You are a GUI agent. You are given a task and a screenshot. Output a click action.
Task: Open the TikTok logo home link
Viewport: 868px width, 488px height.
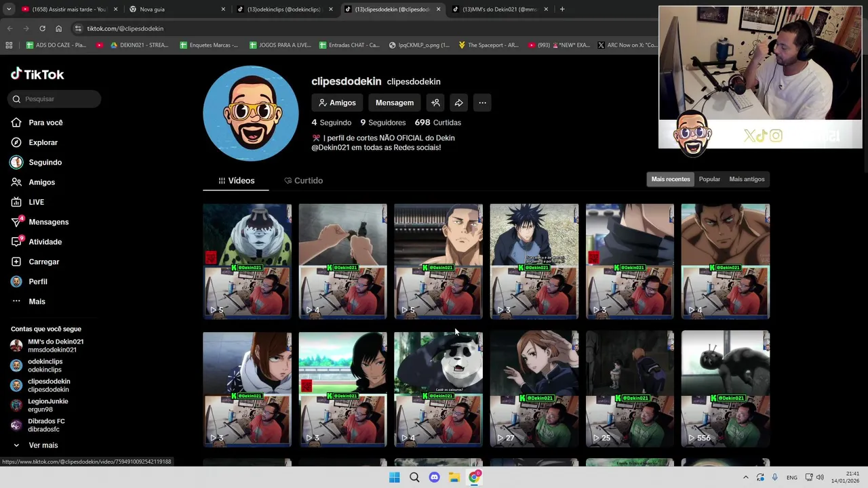37,74
